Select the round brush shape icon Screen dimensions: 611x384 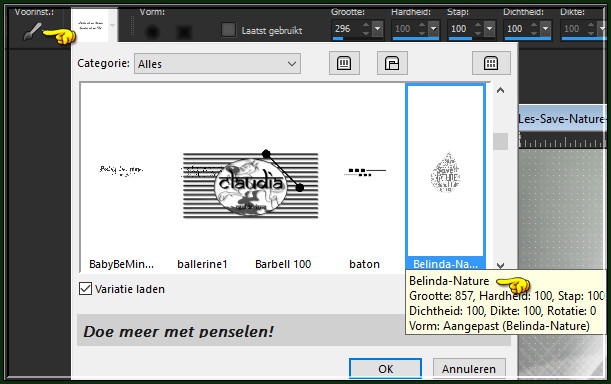[x=152, y=31]
